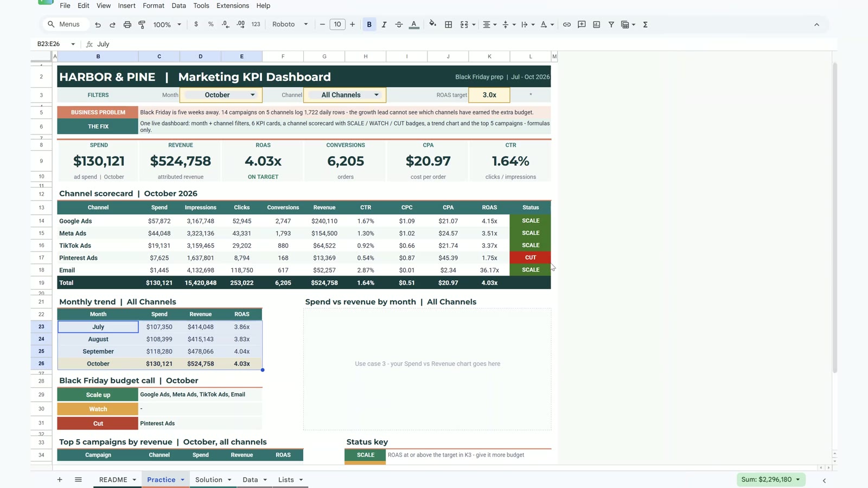Expand the name box dropdown next to B23:E26

coord(73,44)
